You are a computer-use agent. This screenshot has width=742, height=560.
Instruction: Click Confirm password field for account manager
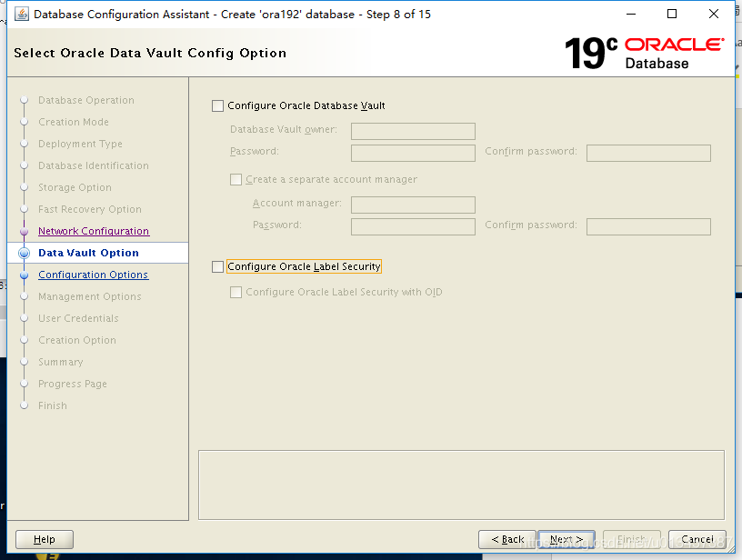click(648, 226)
